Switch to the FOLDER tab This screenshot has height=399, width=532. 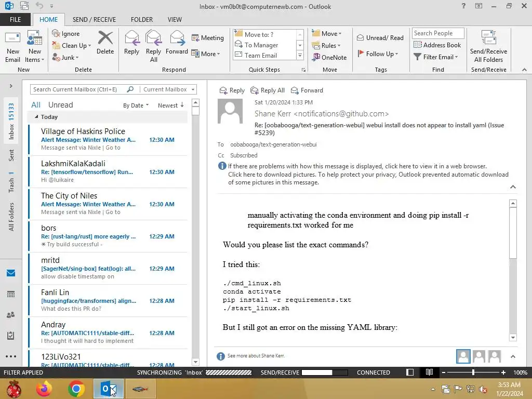142,19
